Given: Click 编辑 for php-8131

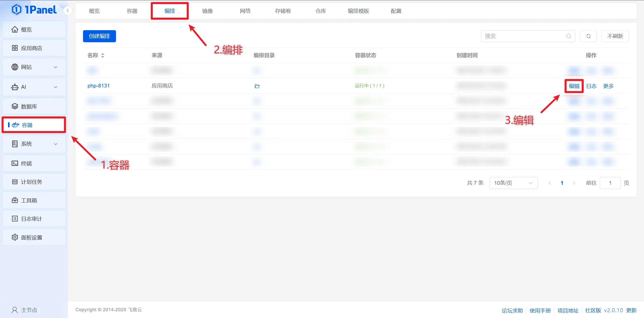Looking at the screenshot, I should coord(574,86).
